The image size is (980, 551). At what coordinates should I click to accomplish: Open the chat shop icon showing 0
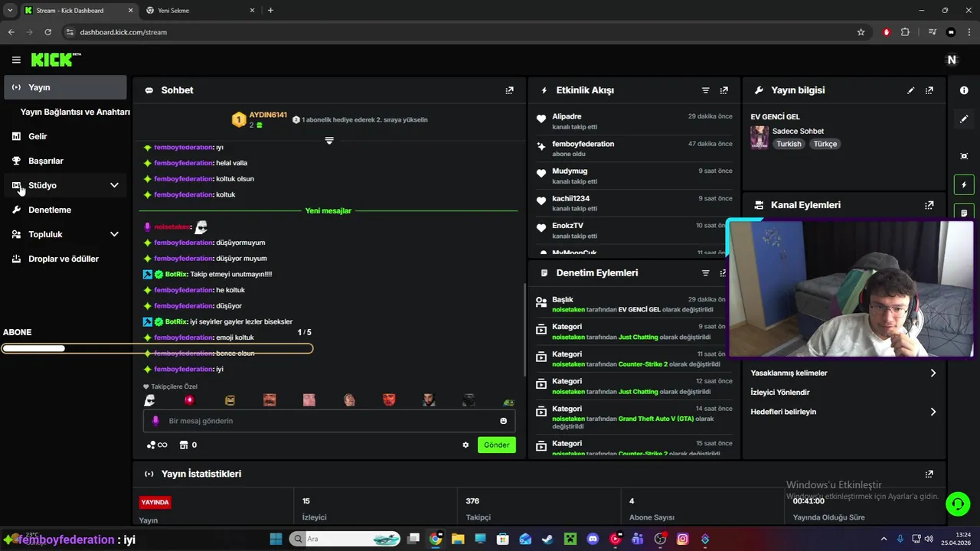coord(188,445)
